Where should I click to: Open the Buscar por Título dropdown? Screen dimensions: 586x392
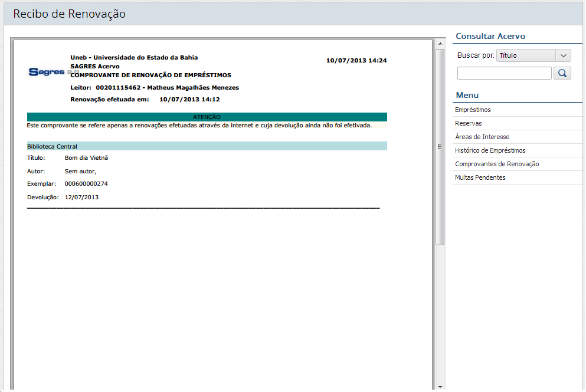(x=533, y=55)
